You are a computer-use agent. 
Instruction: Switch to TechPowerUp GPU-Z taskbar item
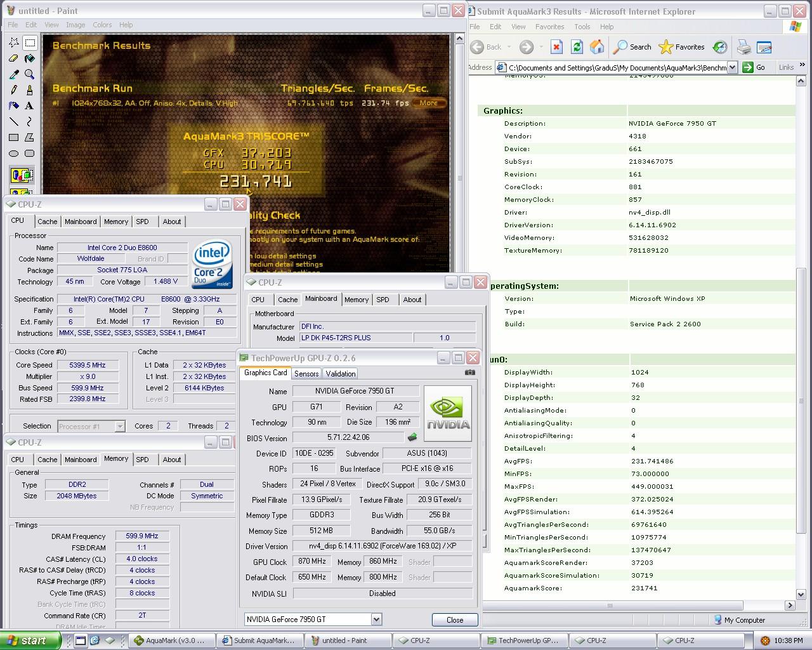523,640
